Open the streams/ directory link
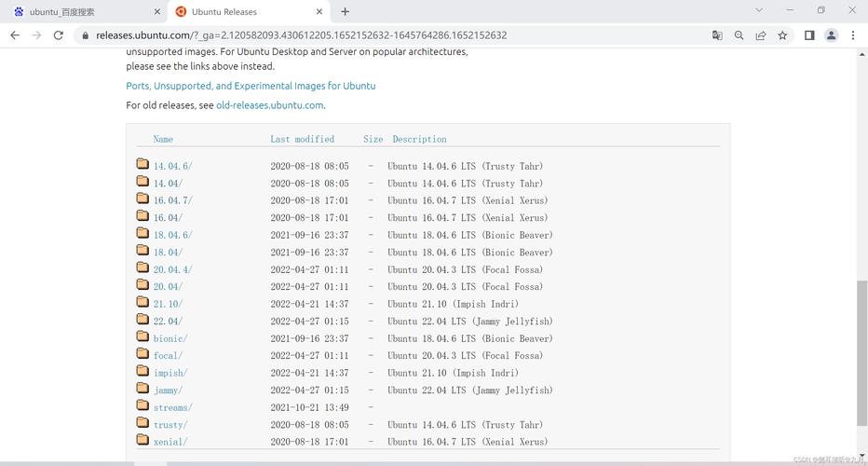Image resolution: width=868 pixels, height=466 pixels. 172,408
